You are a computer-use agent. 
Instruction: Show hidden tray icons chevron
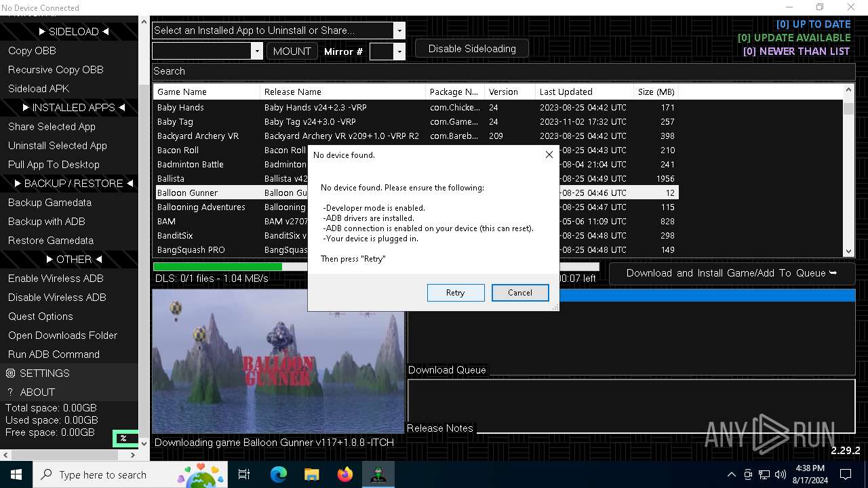[731, 474]
